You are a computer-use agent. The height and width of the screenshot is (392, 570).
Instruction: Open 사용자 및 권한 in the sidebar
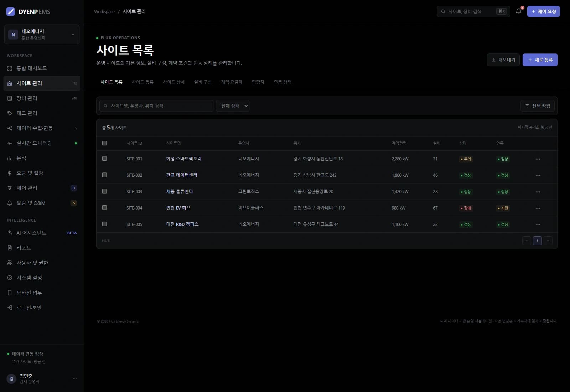[x=42, y=263]
